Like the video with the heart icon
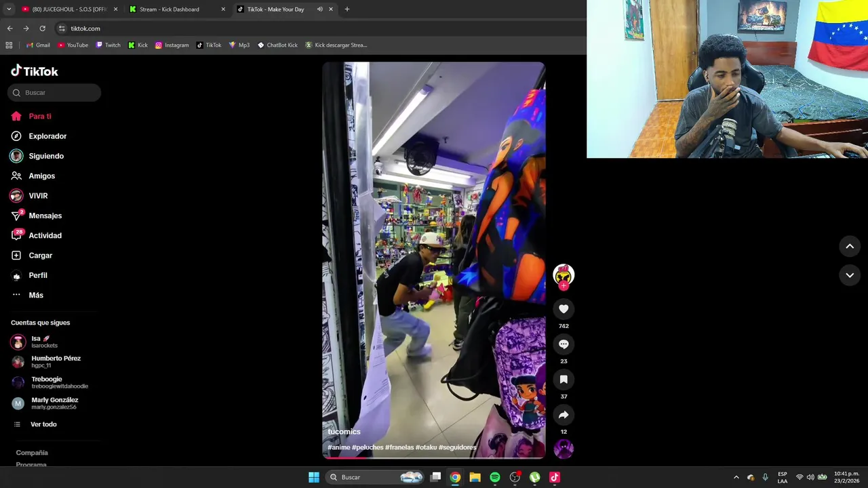Viewport: 868px width, 488px height. 564,309
